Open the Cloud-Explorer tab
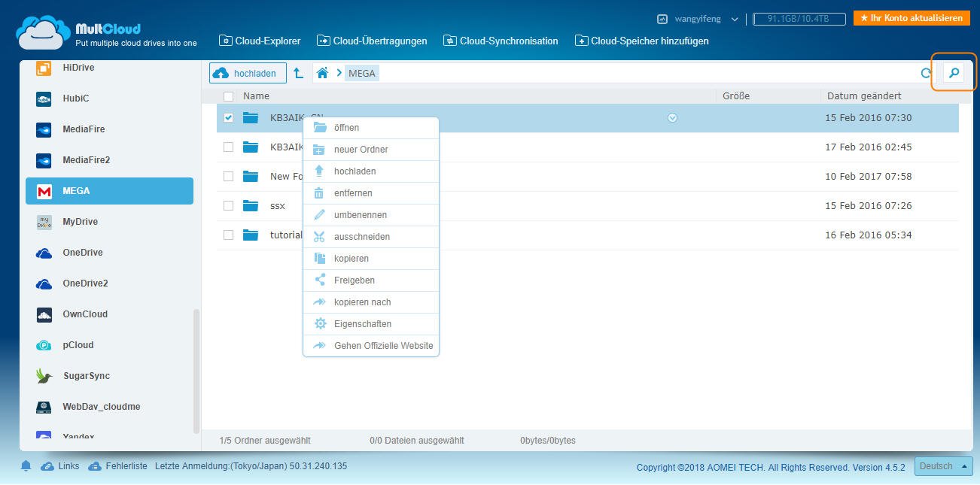Image resolution: width=980 pixels, height=485 pixels. (x=259, y=41)
